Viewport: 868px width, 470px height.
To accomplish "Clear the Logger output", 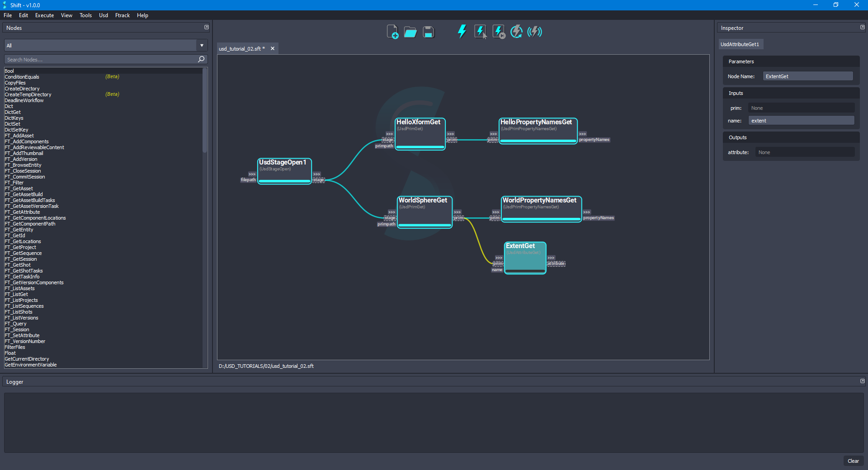I will (x=854, y=461).
